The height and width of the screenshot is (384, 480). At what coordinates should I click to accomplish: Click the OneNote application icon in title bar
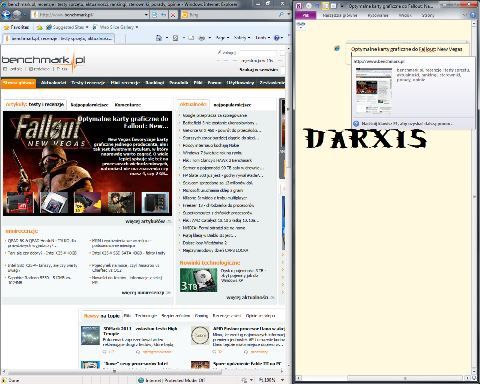point(299,6)
